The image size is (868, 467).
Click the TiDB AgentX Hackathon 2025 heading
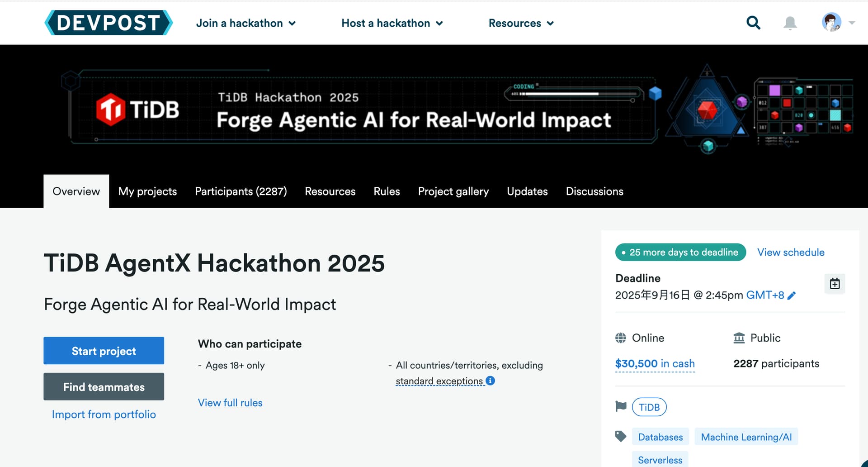(x=214, y=263)
